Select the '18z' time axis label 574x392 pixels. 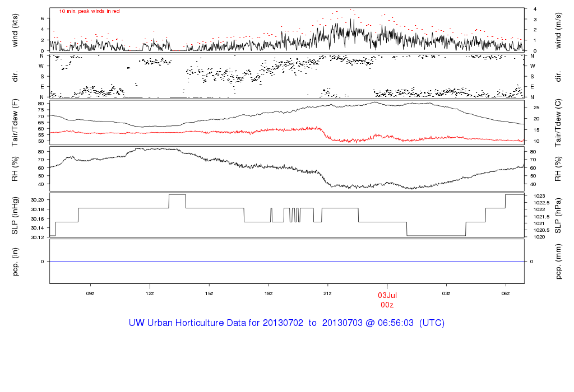269,293
